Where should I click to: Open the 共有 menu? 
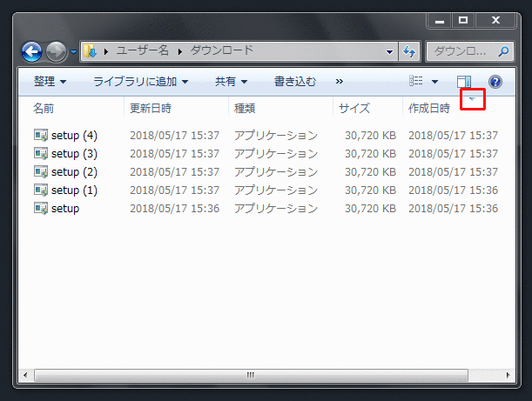[231, 82]
